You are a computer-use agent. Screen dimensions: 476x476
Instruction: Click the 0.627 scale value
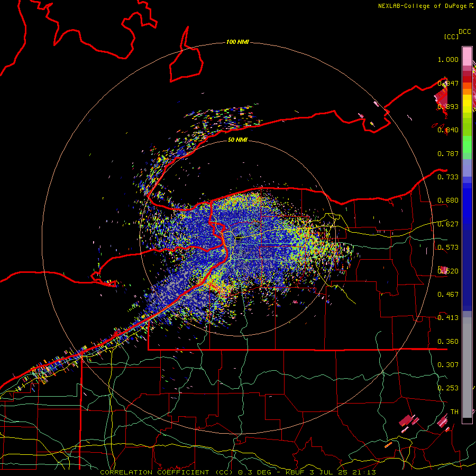[x=448, y=224]
